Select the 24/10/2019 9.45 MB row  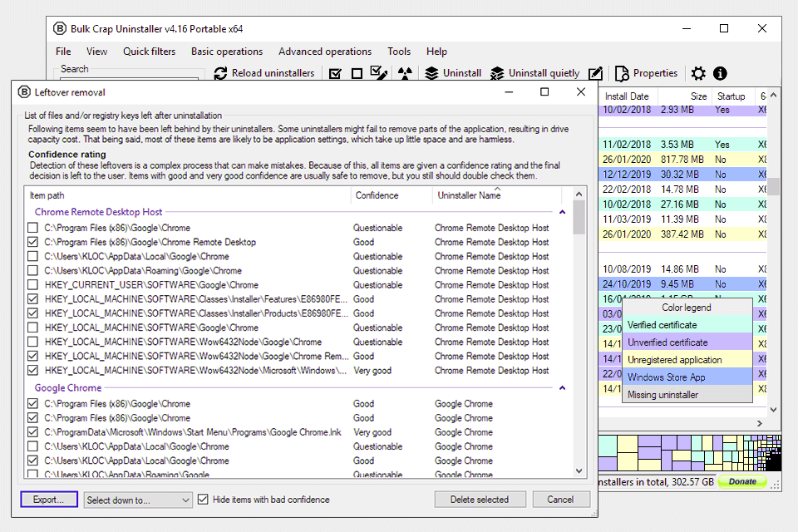tap(682, 284)
